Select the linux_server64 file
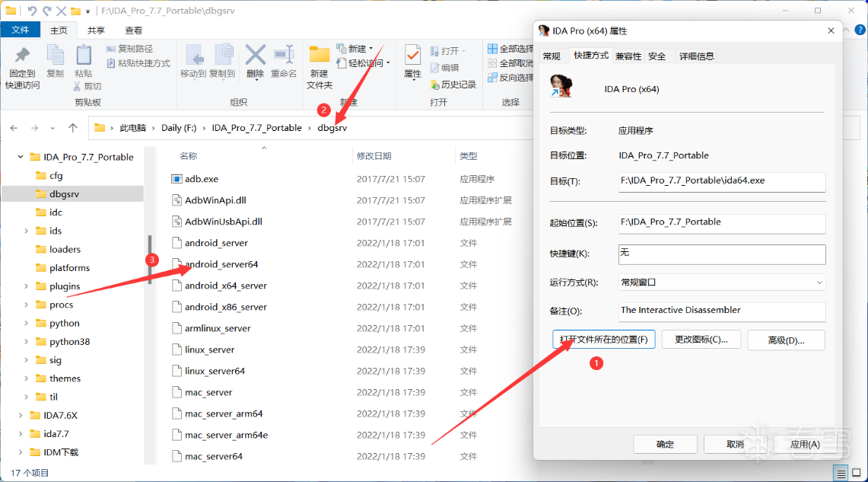The width and height of the screenshot is (868, 482). [x=215, y=371]
